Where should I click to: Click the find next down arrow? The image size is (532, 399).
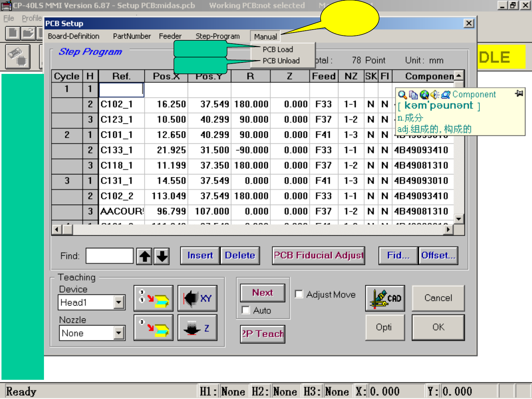[x=162, y=256]
